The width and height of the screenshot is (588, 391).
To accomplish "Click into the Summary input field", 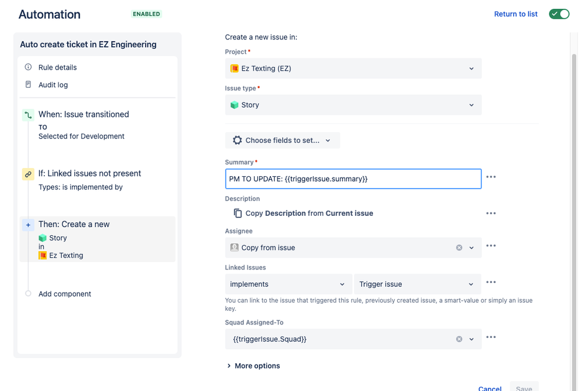I will click(x=354, y=179).
